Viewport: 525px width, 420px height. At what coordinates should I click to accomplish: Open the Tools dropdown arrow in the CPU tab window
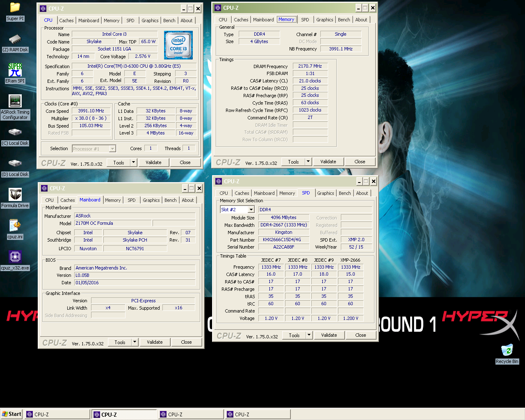coord(133,162)
